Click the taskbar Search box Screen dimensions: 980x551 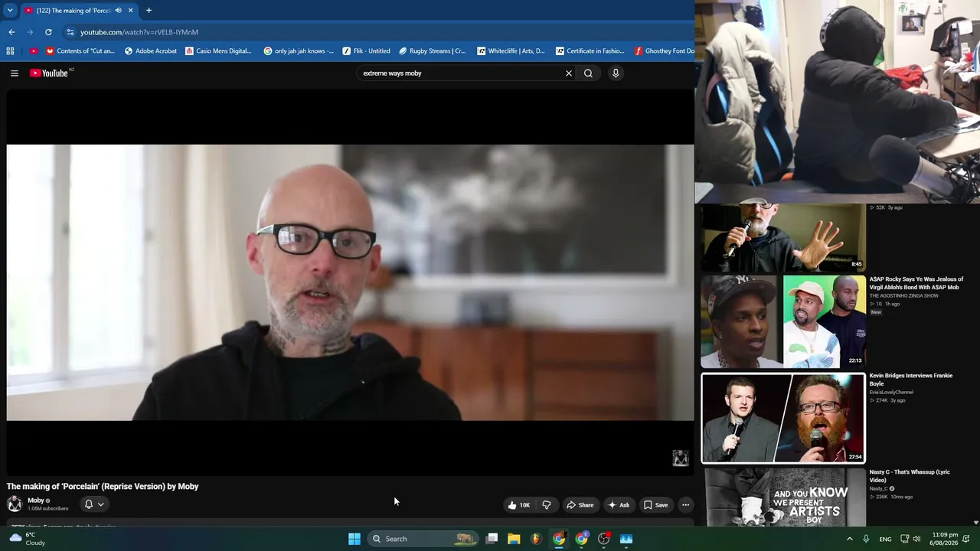pos(423,539)
